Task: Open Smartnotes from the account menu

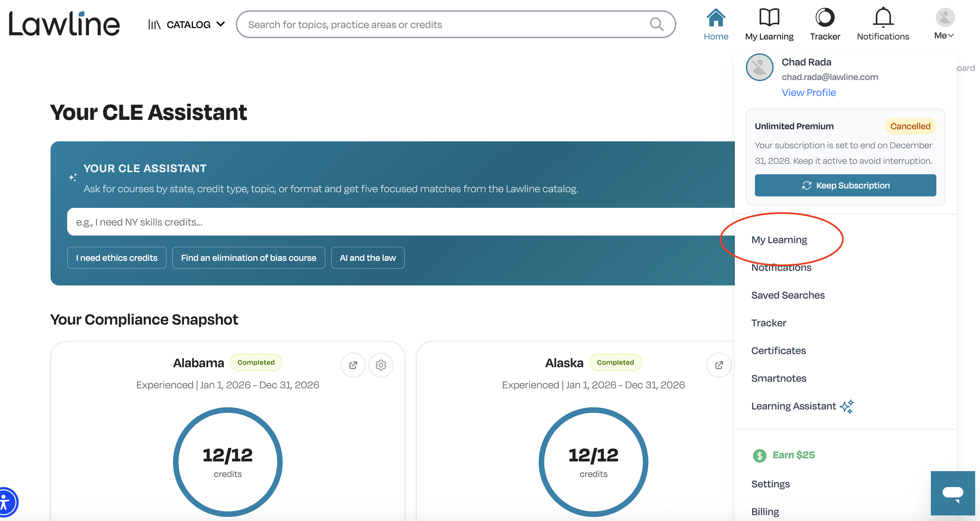Action: click(779, 379)
